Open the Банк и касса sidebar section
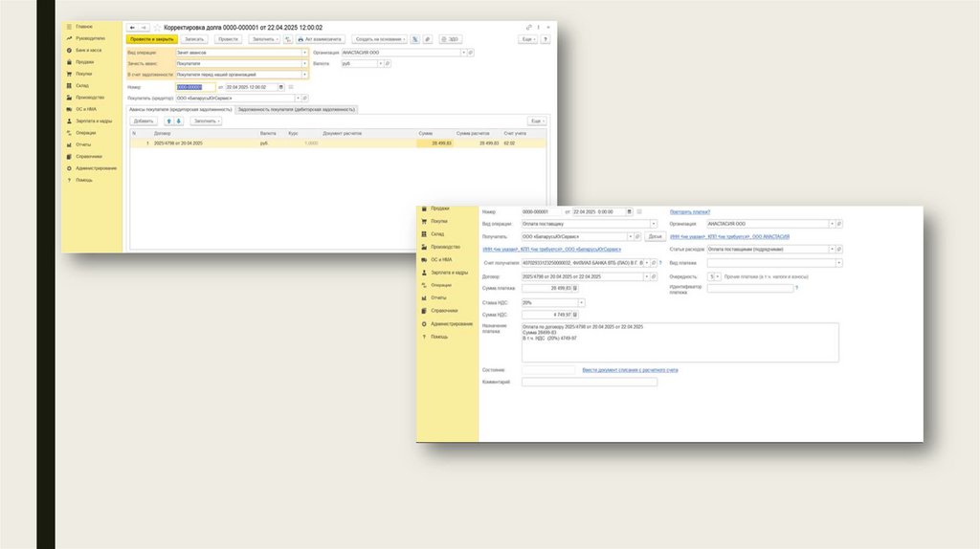 [90, 49]
